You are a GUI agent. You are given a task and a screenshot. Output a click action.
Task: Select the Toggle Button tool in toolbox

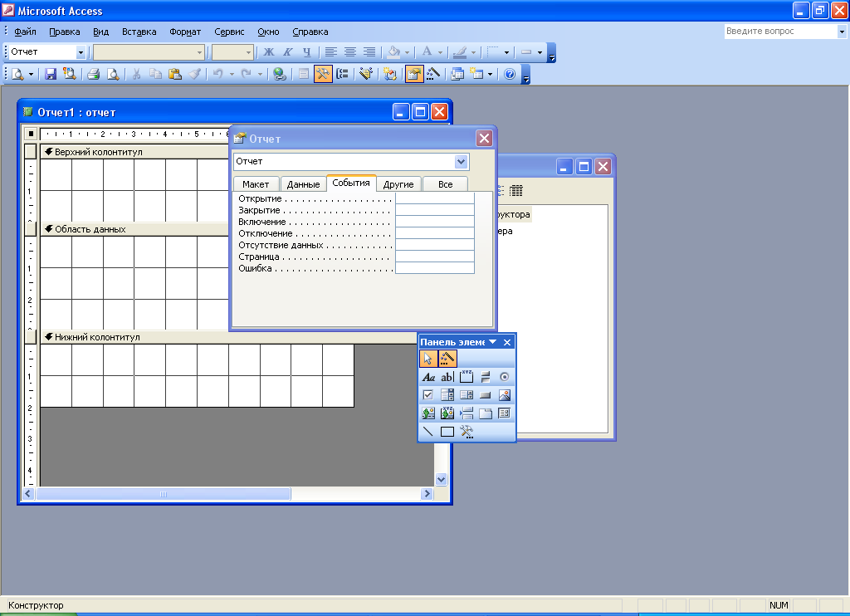[x=485, y=377]
